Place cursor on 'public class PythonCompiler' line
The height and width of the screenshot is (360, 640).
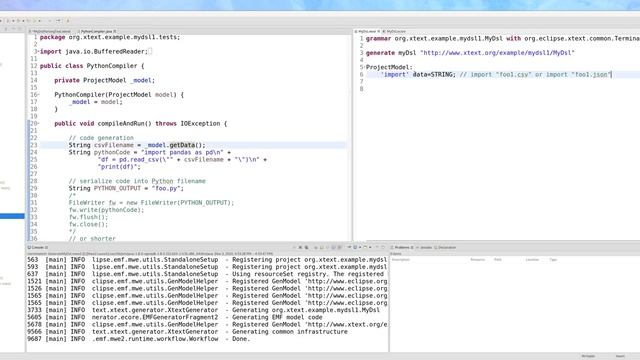pyautogui.click(x=92, y=66)
